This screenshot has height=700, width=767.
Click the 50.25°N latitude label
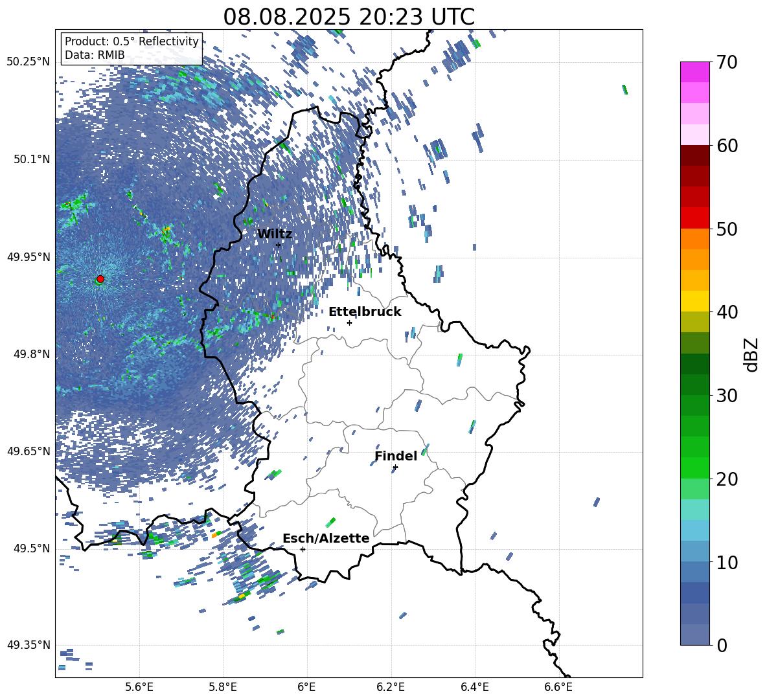tap(29, 62)
